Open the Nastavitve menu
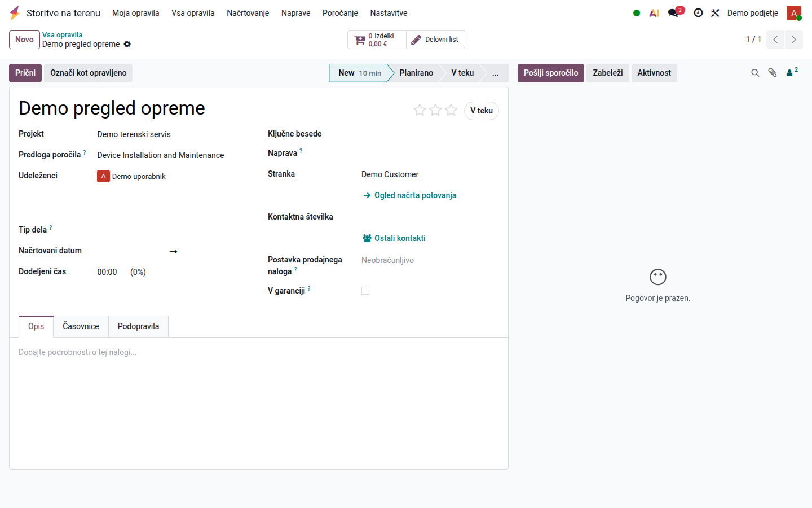The image size is (812, 508). (x=389, y=13)
